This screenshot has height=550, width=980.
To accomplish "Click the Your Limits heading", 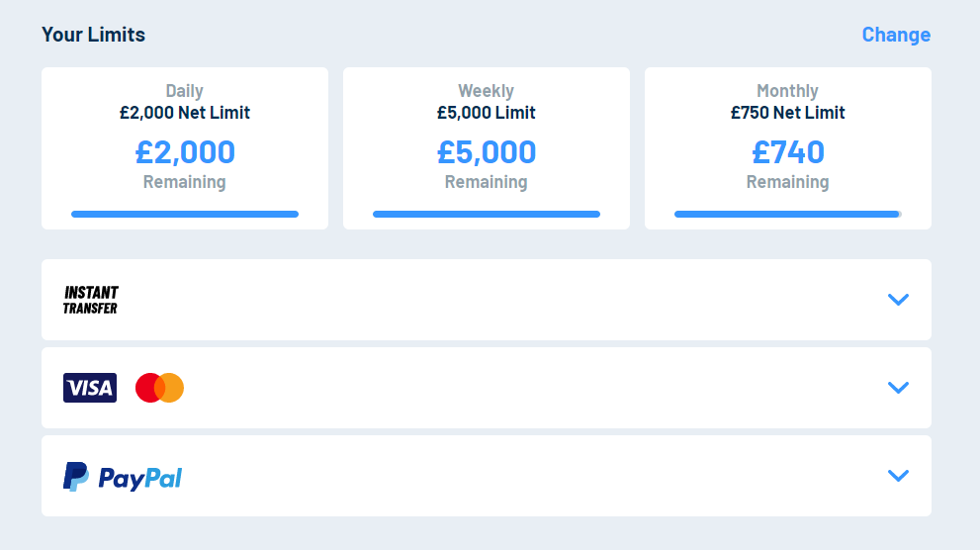I will pyautogui.click(x=93, y=35).
